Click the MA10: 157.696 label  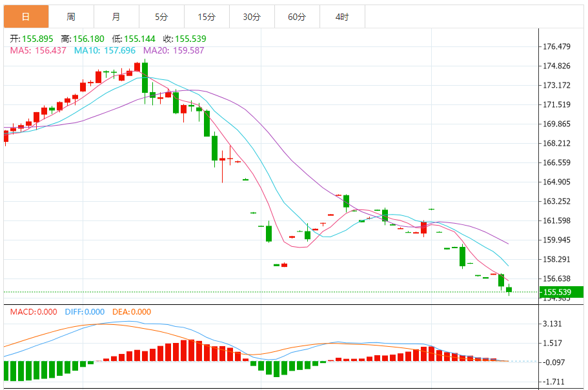(105, 50)
